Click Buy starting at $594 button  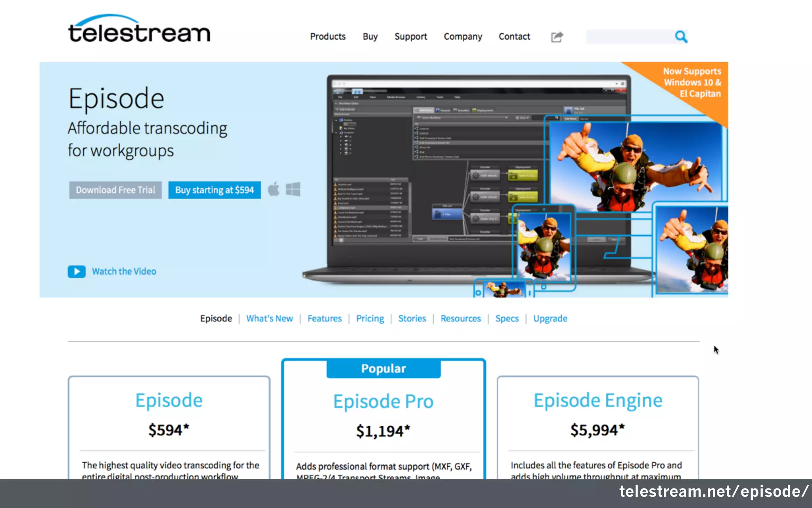pyautogui.click(x=214, y=190)
